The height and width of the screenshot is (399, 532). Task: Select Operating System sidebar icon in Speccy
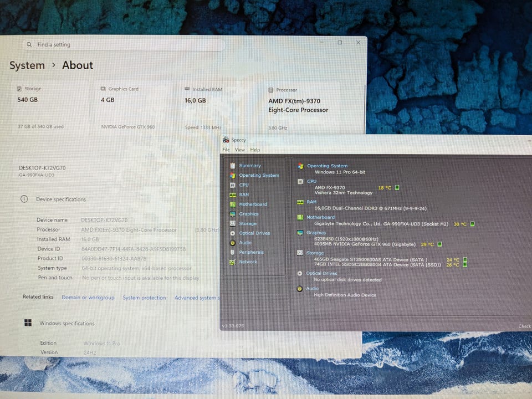pos(232,176)
